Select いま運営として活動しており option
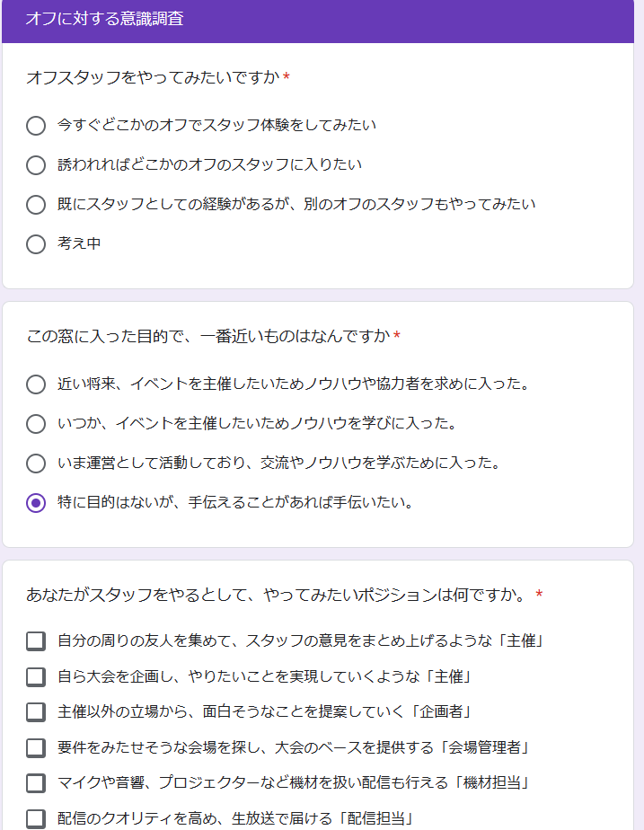The height and width of the screenshot is (830, 644). pyautogui.click(x=36, y=464)
